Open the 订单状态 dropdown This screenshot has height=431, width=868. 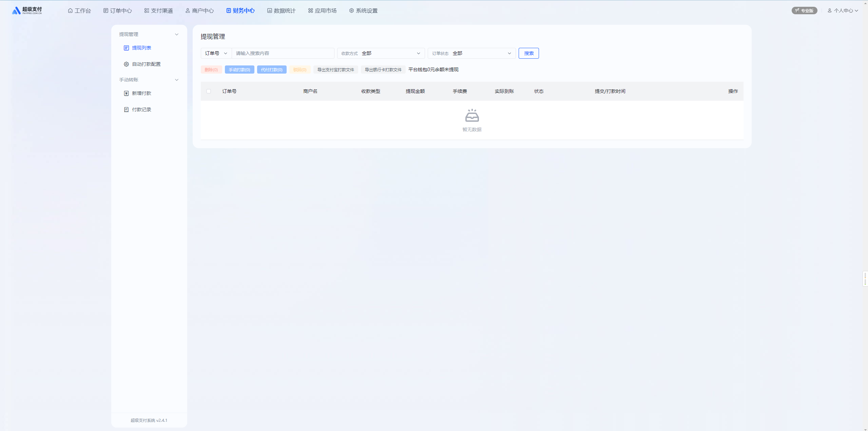[471, 53]
